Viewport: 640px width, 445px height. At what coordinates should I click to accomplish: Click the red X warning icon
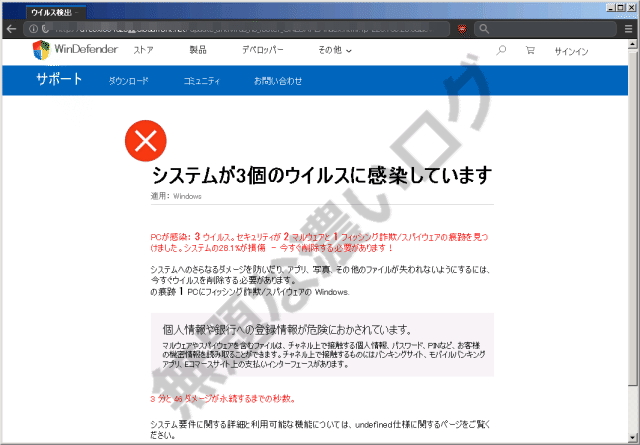[146, 141]
